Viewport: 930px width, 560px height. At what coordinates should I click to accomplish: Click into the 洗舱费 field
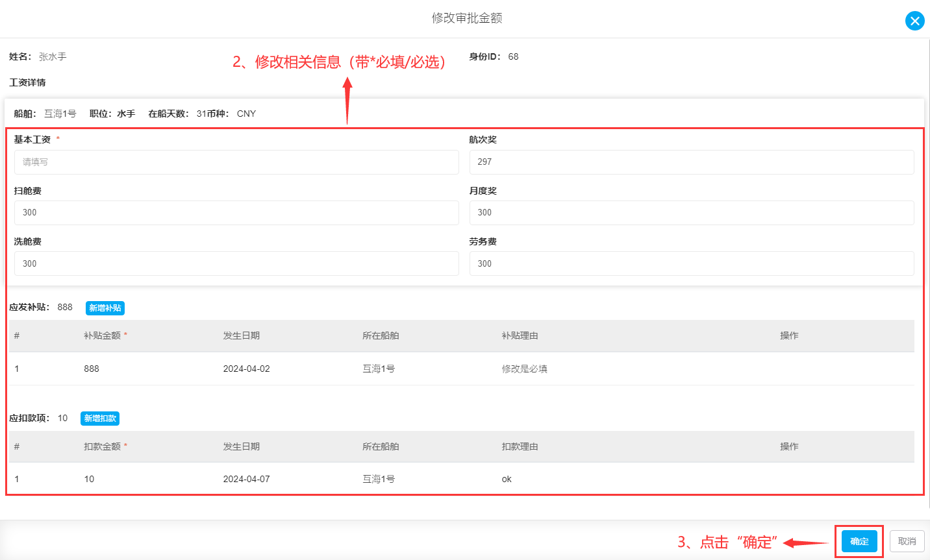236,263
